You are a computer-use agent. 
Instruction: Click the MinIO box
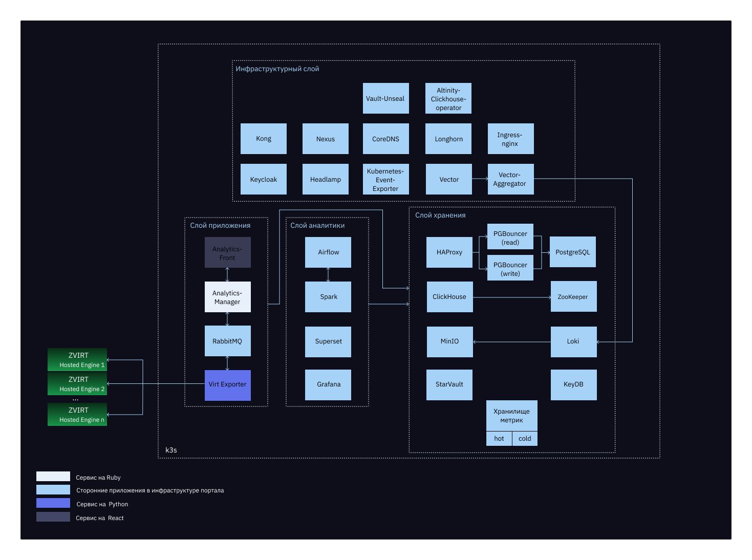coord(449,341)
